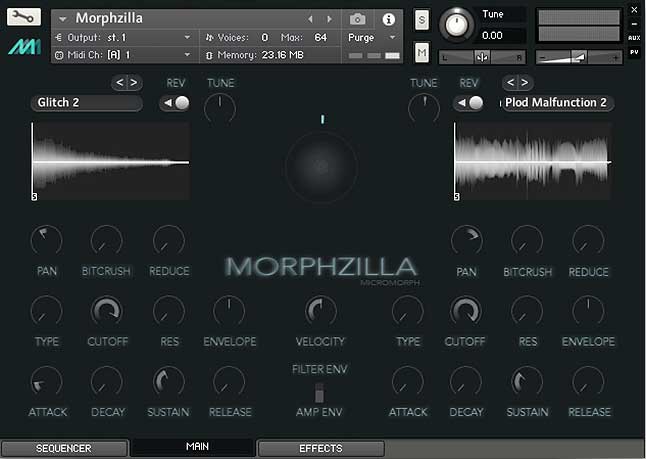Image resolution: width=646 pixels, height=459 pixels.
Task: Click the right filter CUTOFF knob
Action: [x=466, y=311]
